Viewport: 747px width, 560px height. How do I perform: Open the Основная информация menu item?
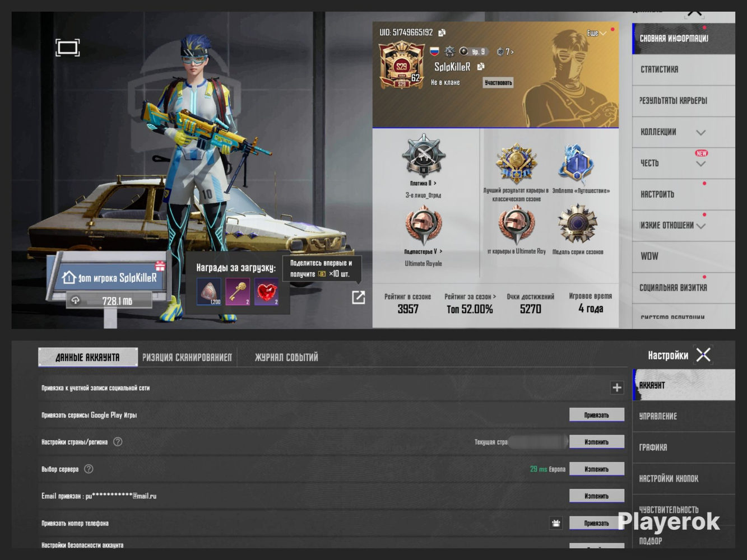tap(684, 39)
